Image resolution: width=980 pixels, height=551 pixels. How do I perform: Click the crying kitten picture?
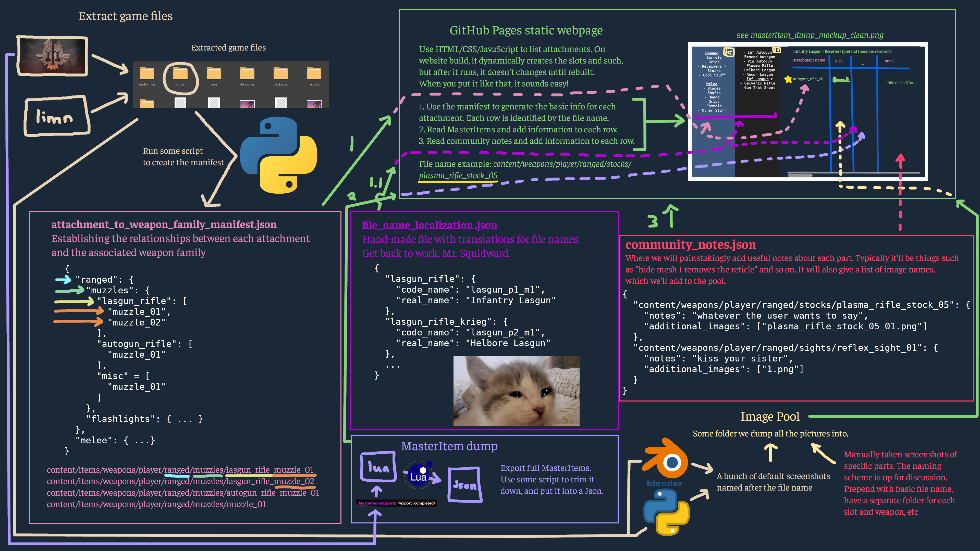pos(516,391)
